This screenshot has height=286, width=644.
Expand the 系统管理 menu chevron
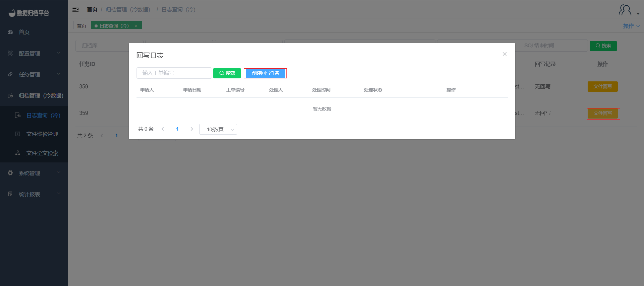[x=59, y=172]
